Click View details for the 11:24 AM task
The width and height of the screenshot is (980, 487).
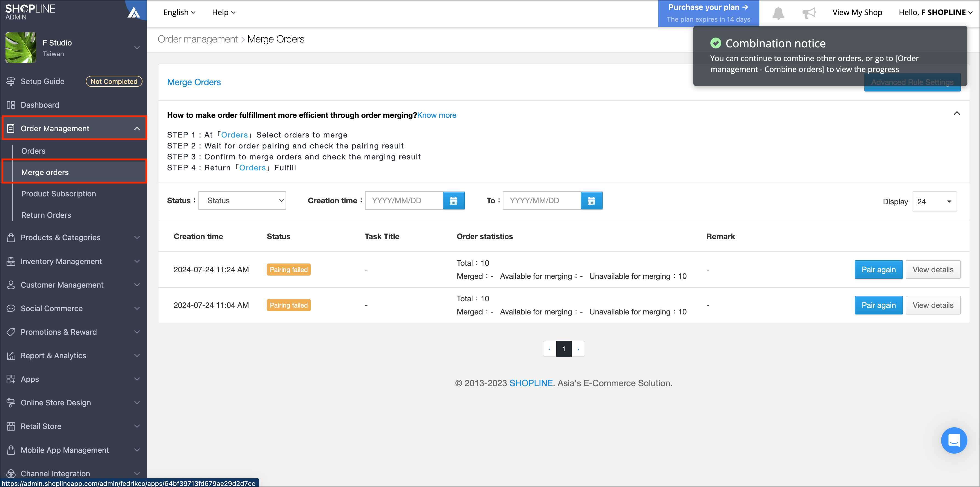click(x=933, y=270)
